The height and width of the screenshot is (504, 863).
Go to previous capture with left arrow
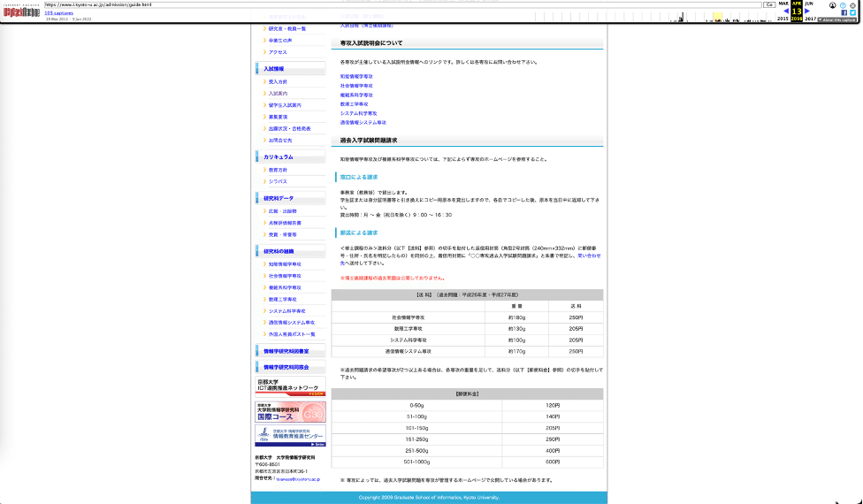[785, 11]
